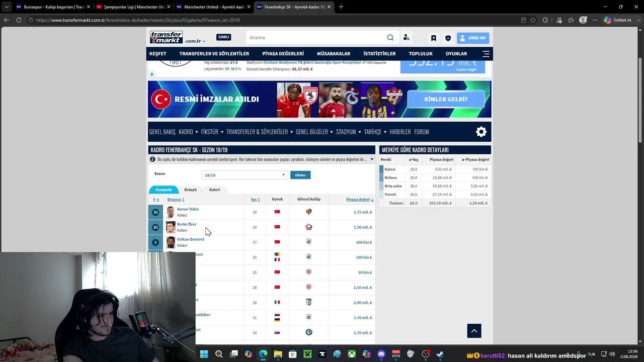Click the Kimler Geldi? banner button
This screenshot has height=362, width=644.
(x=446, y=99)
